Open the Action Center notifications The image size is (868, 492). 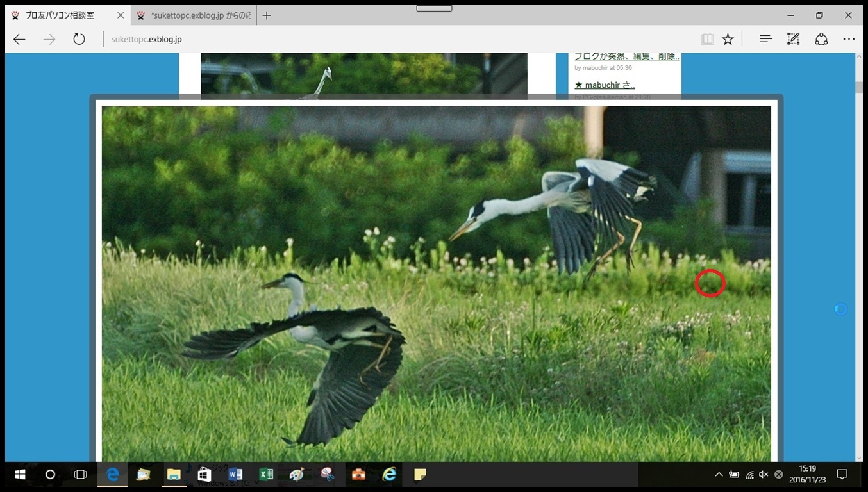click(842, 475)
